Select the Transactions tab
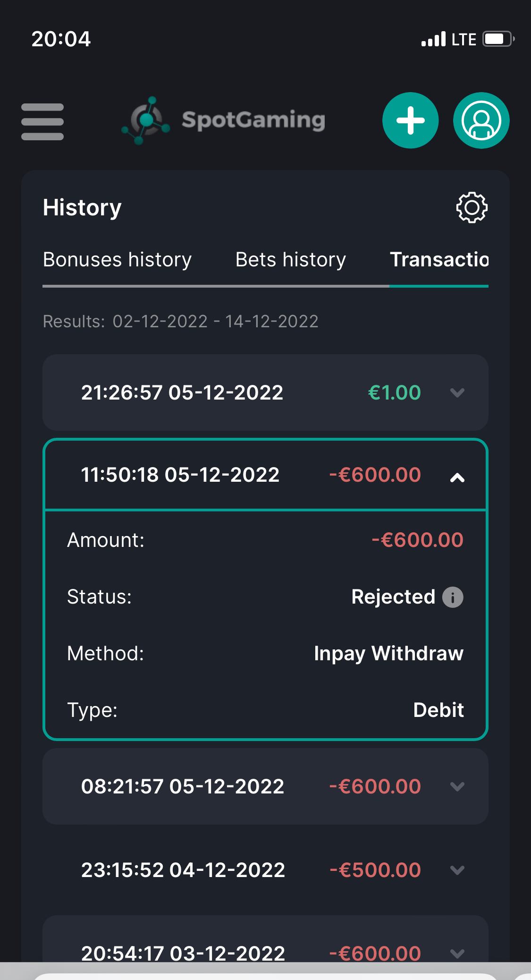Screen dimensions: 531x980 439,260
